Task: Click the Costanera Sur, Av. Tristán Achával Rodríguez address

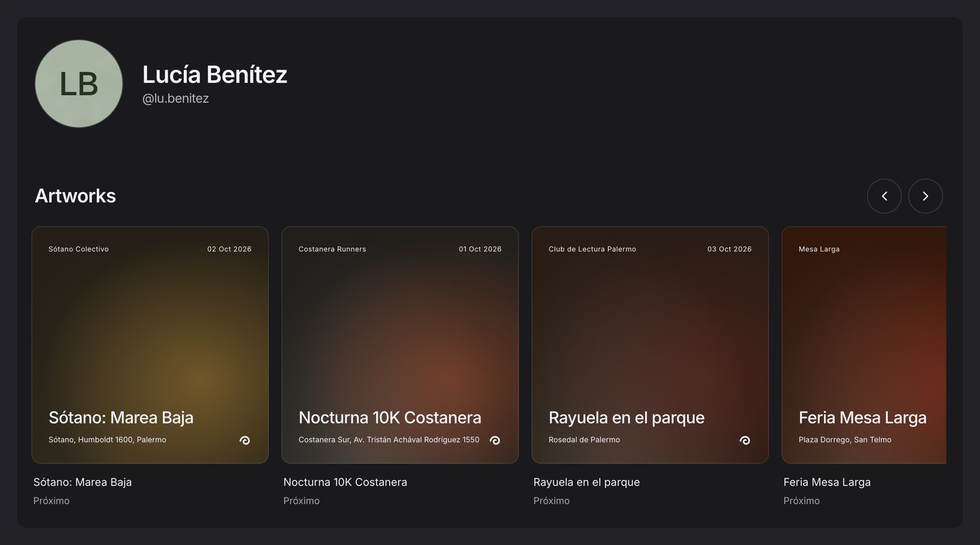Action: click(x=389, y=440)
